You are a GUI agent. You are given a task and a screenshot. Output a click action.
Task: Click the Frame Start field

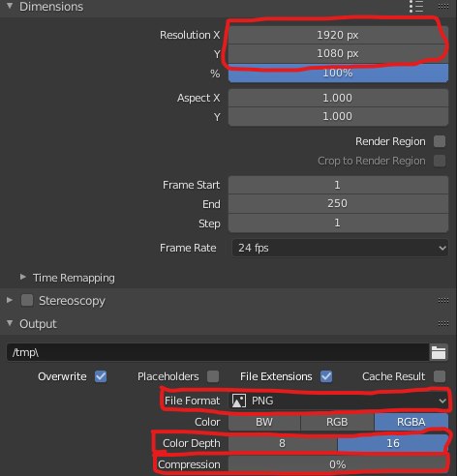(x=338, y=185)
